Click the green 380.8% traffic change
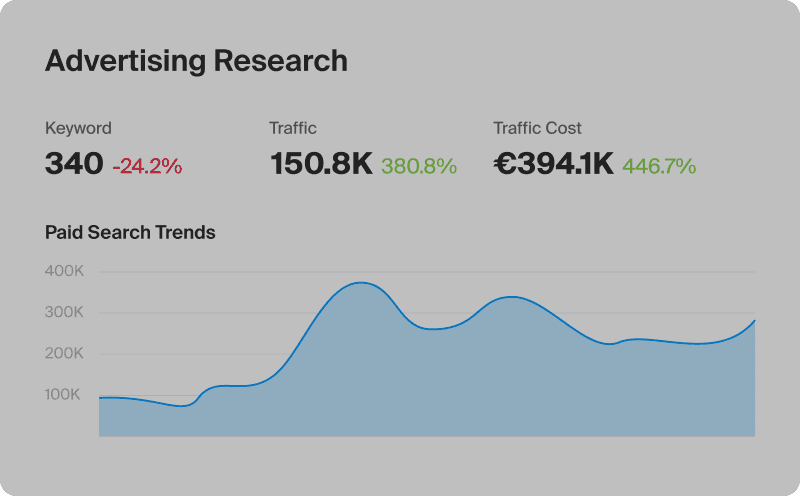This screenshot has height=496, width=800. click(418, 167)
